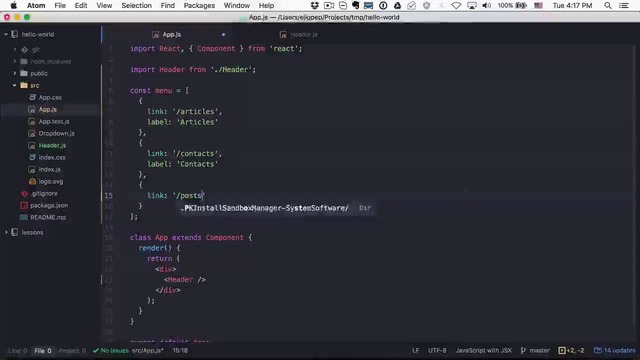Image resolution: width=640 pixels, height=360 pixels.
Task: Select the PKInstallSandboxManager autocomplete suggestion
Action: click(x=278, y=208)
